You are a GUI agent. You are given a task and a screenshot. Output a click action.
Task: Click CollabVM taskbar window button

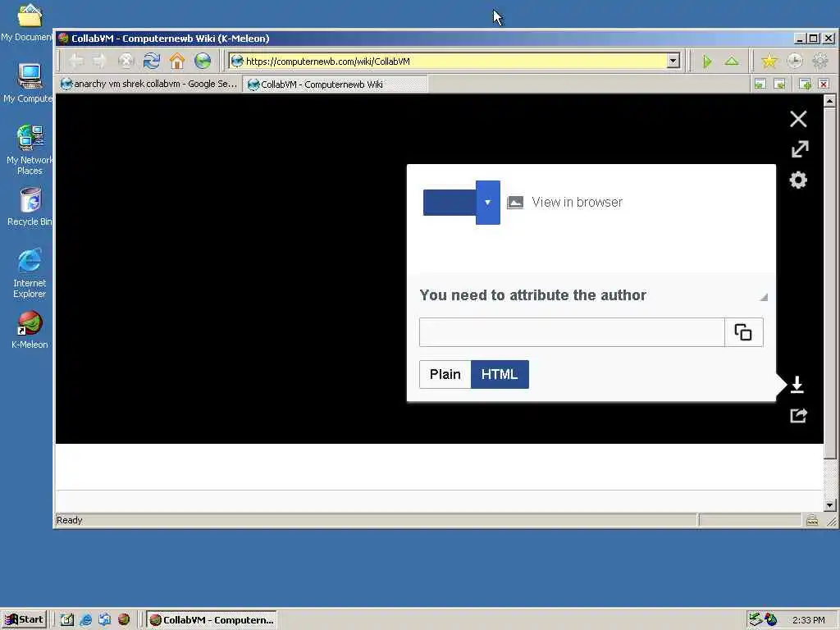pos(212,620)
